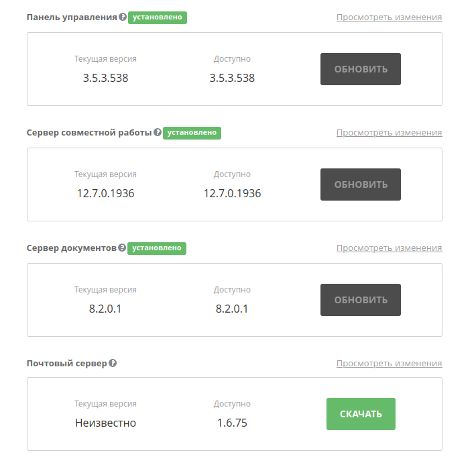Update the Сервер документов component
This screenshot has height=475, width=476.
[361, 300]
